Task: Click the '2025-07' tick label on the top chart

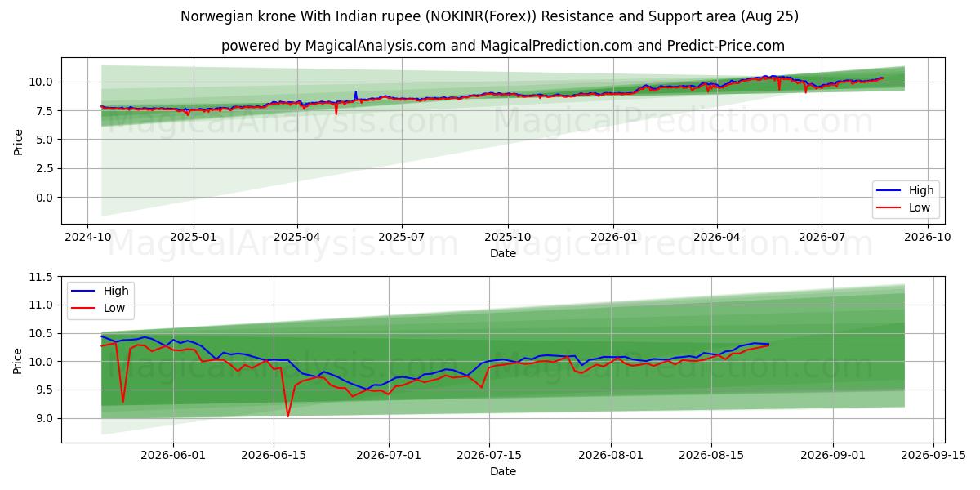Action: 401,237
